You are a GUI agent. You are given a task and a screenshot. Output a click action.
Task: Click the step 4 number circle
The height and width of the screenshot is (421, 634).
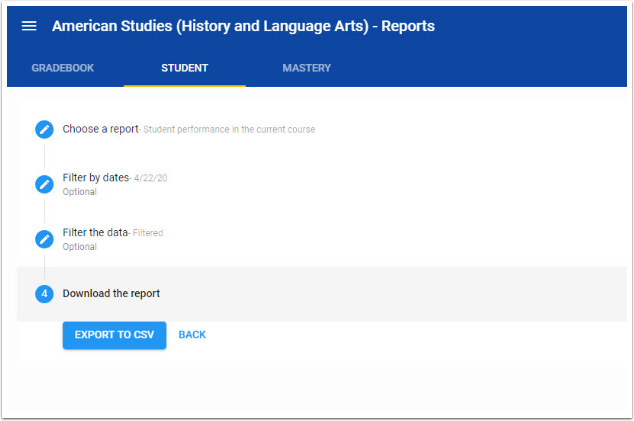click(x=44, y=294)
